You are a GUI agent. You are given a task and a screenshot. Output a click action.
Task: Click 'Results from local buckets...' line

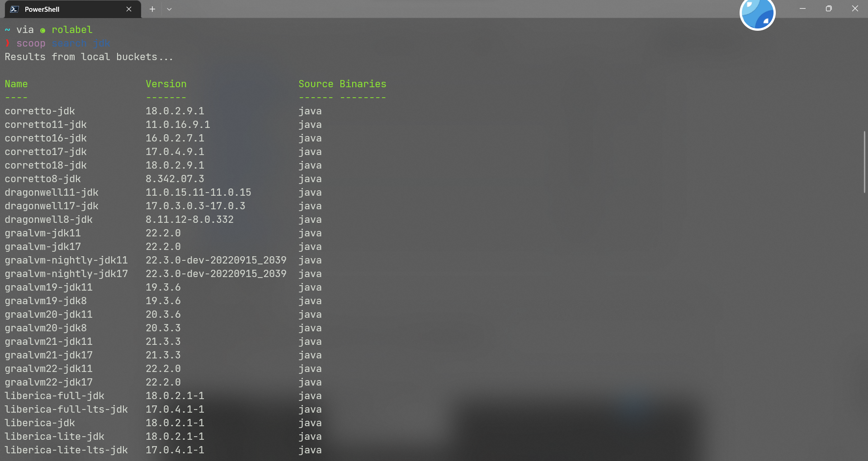point(89,57)
